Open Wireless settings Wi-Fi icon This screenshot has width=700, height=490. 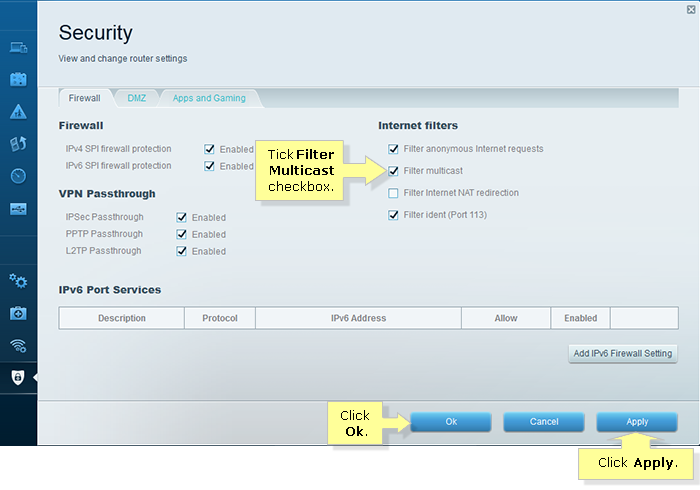pos(18,345)
